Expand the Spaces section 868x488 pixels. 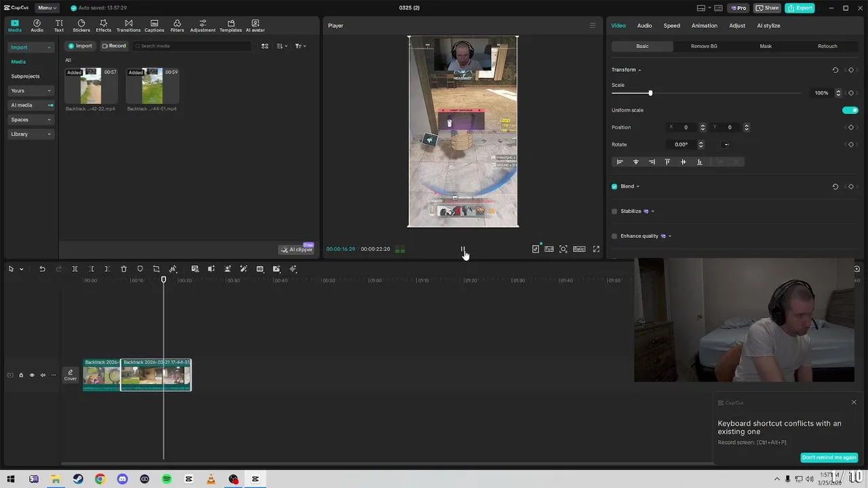tap(31, 120)
